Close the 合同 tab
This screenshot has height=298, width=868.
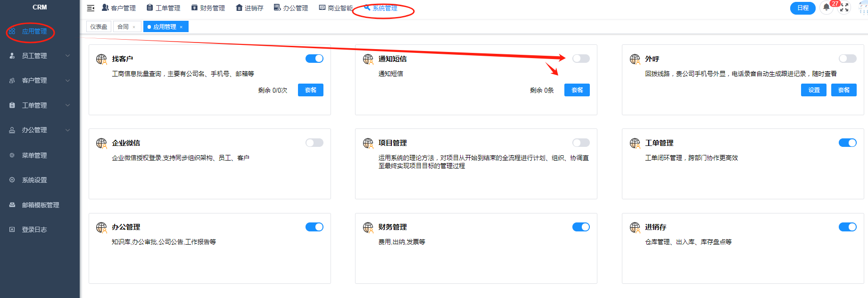click(x=134, y=27)
